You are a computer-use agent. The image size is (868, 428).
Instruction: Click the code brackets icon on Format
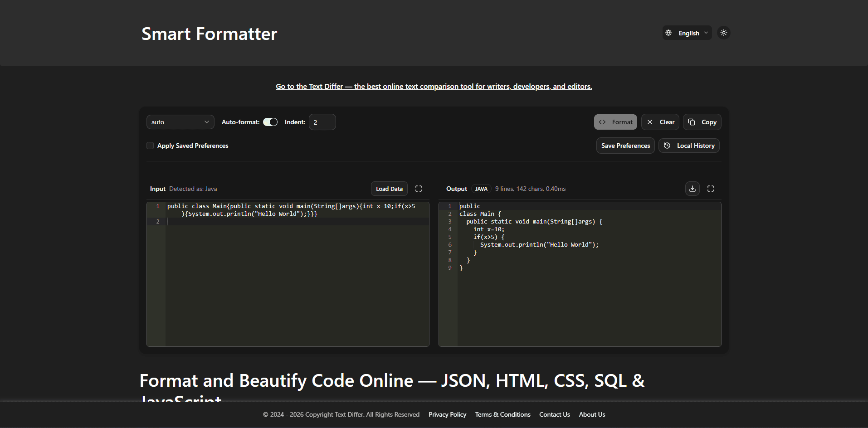[x=602, y=122]
